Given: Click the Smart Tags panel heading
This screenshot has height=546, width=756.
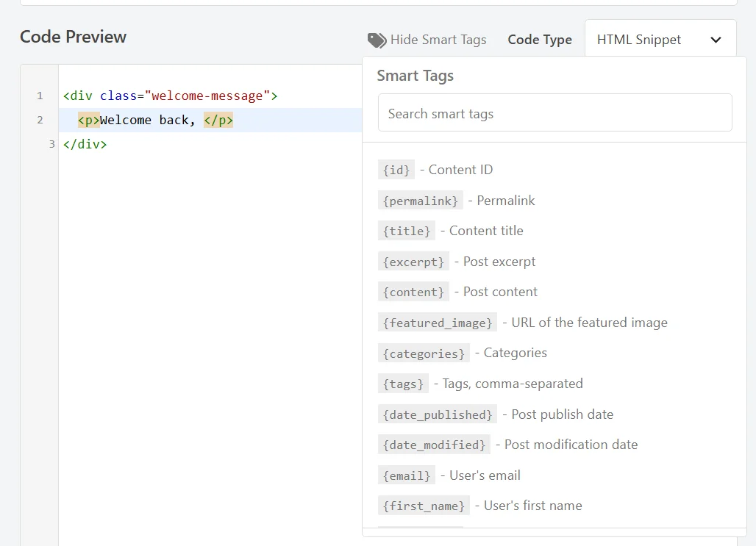Looking at the screenshot, I should coord(415,76).
